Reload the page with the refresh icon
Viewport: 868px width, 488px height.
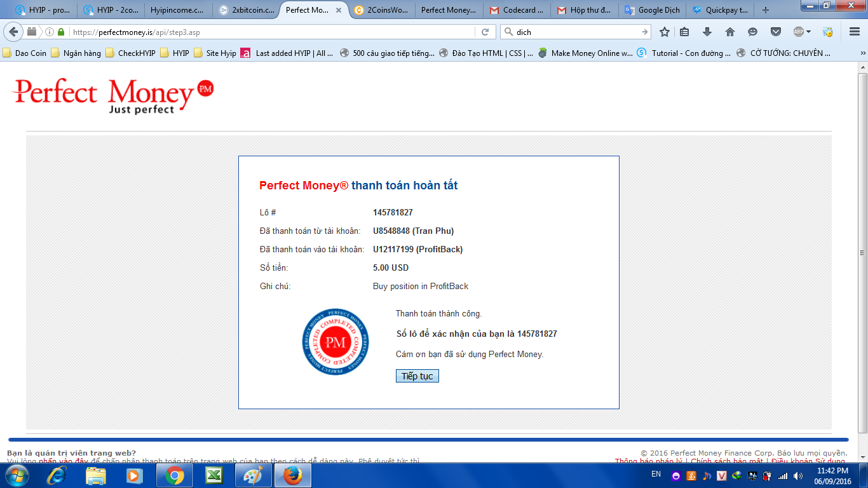click(x=485, y=32)
